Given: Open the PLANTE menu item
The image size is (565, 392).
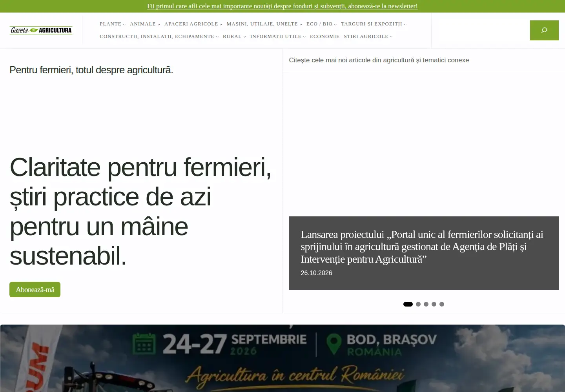Looking at the screenshot, I should [111, 24].
